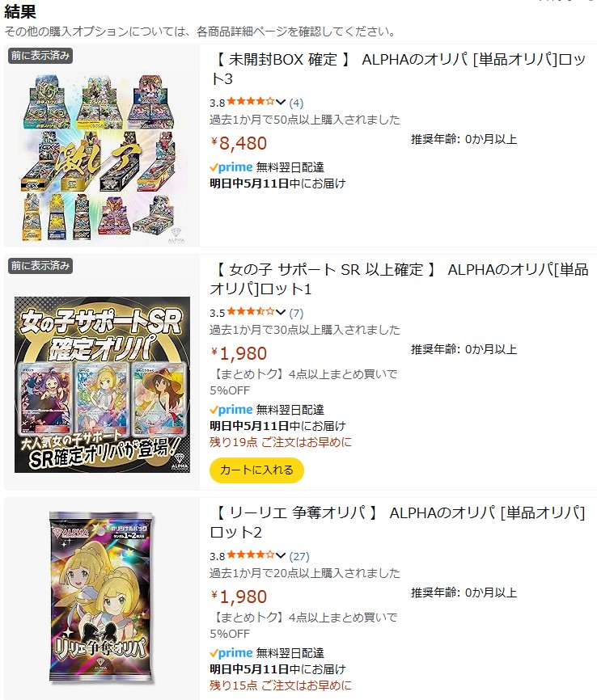Add 女の子サポート item via カートに入れる button

pyautogui.click(x=256, y=470)
